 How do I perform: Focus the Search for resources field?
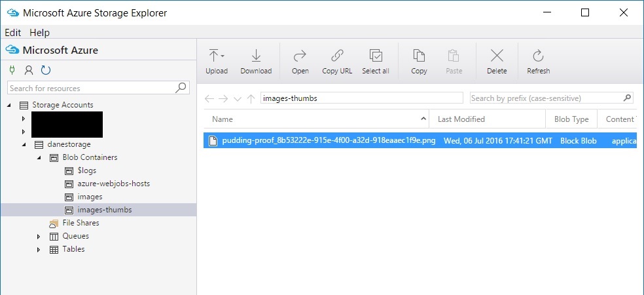click(x=98, y=88)
